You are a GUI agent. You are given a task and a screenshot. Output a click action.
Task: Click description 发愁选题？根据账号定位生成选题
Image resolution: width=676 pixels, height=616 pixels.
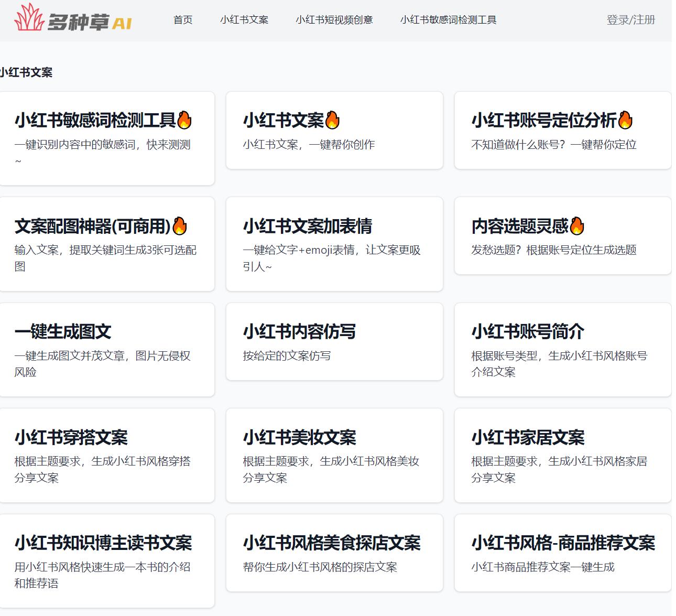554,250
